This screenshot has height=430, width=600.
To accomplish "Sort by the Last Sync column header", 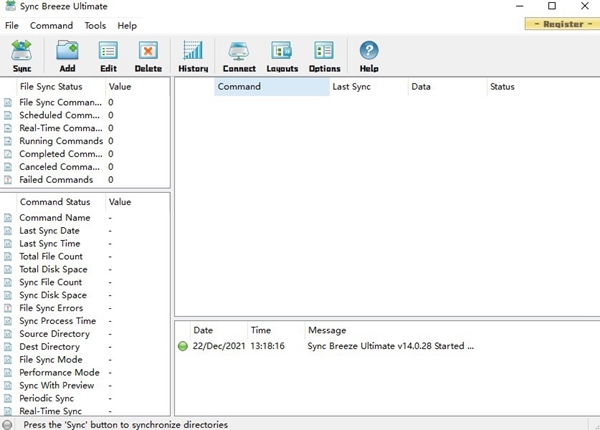I will point(368,86).
